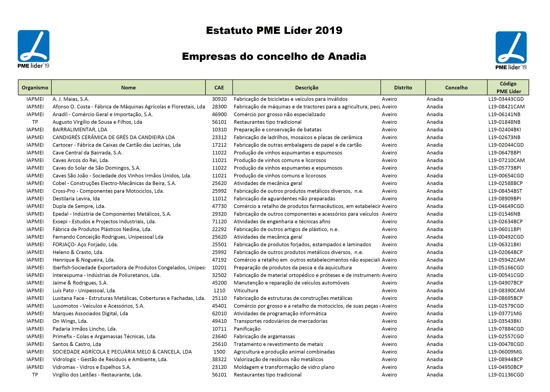Click the title Estatuto PME Líder 2019

274,30
